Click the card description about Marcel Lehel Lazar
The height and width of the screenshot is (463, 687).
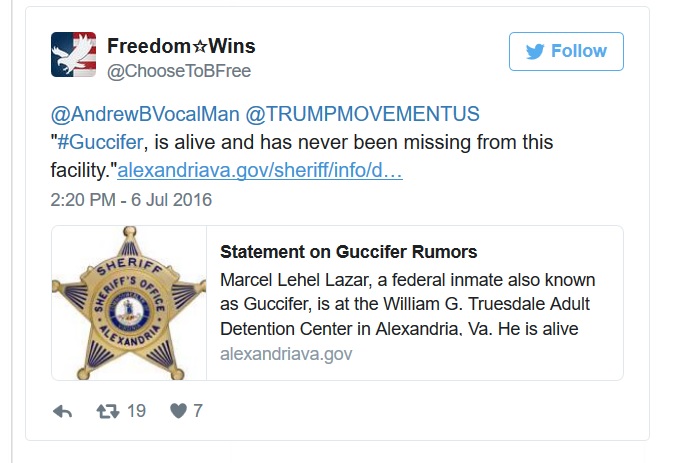(x=407, y=304)
